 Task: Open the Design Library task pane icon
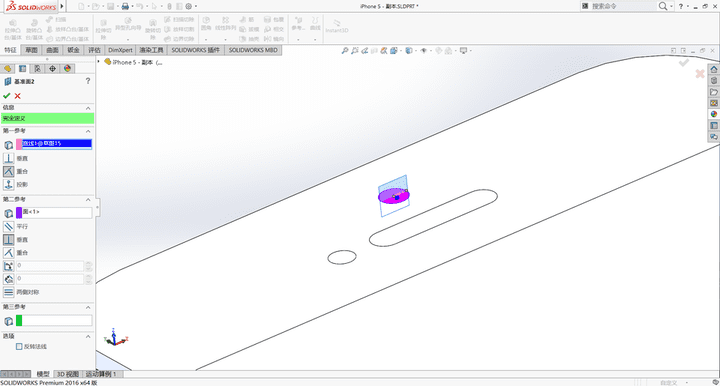tap(714, 81)
